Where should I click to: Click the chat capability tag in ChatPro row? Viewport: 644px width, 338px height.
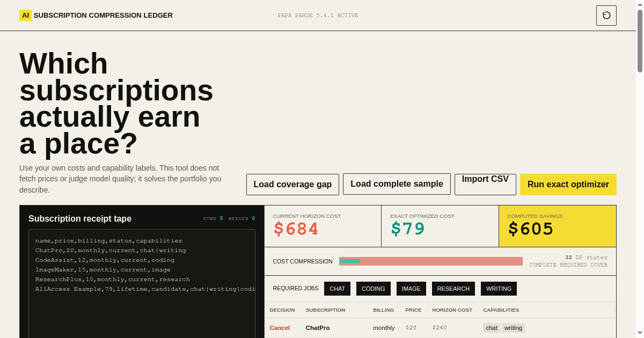[492, 328]
